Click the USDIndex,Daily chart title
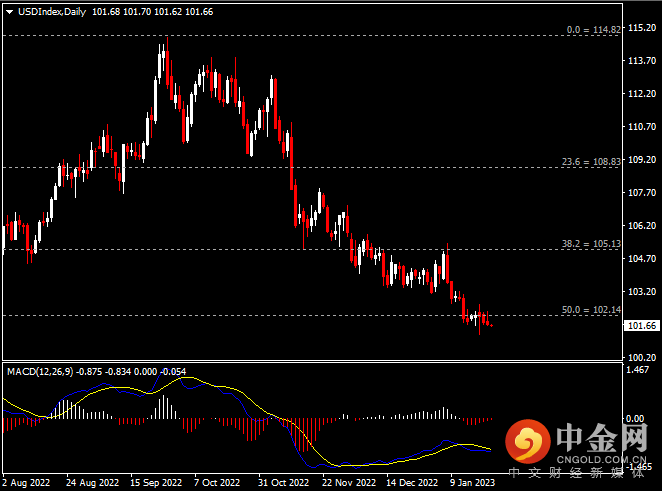 (x=52, y=12)
